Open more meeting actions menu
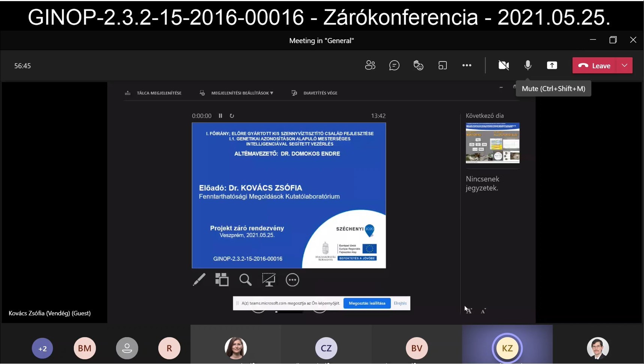The image size is (644, 364). [x=467, y=65]
